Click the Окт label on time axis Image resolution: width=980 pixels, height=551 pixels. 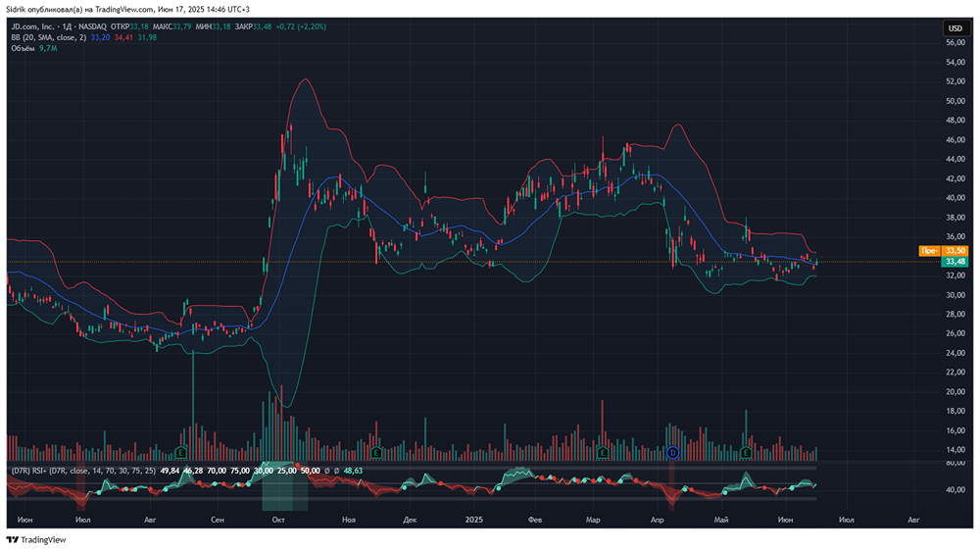click(279, 518)
